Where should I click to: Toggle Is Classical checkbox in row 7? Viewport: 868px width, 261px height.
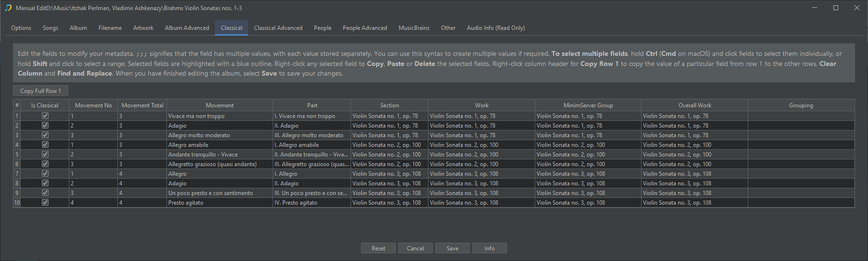[45, 173]
